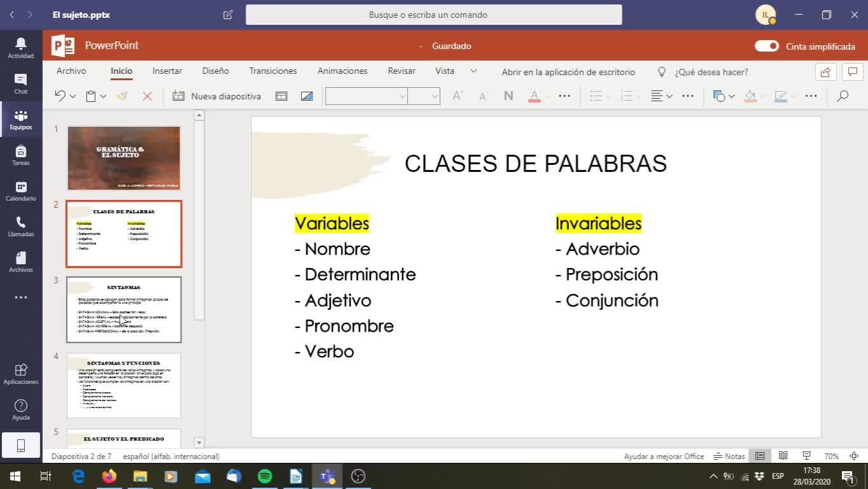The width and height of the screenshot is (868, 489).
Task: Click the share arrow icon
Action: (x=825, y=72)
